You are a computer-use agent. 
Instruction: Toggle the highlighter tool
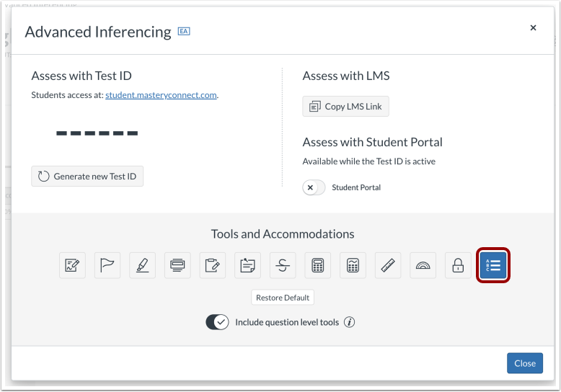142,265
